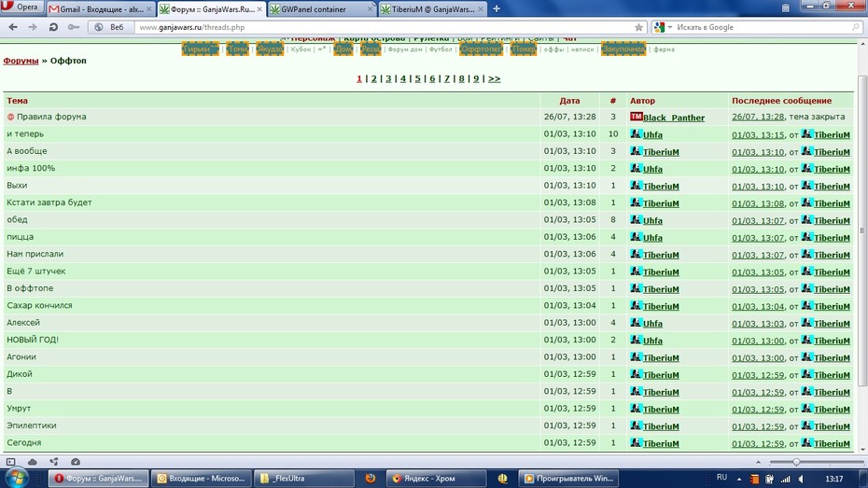Click the Opera Turbo speedometer icon
Image resolution: width=868 pixels, height=488 pixels.
click(76, 462)
